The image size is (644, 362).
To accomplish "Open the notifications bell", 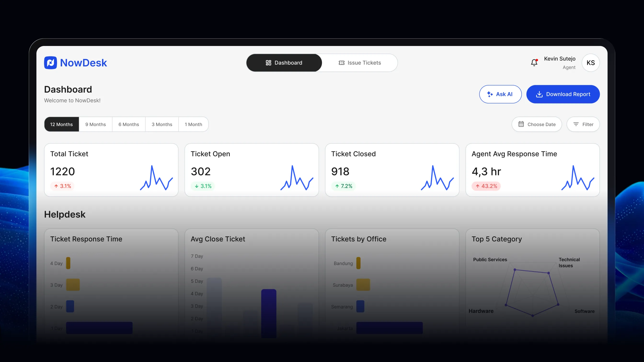I will tap(534, 63).
